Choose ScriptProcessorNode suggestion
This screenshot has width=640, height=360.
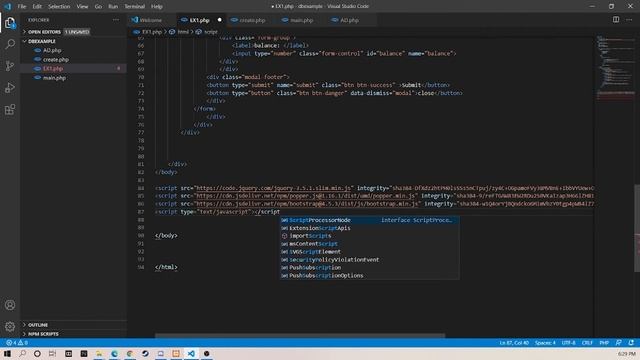coord(369,220)
